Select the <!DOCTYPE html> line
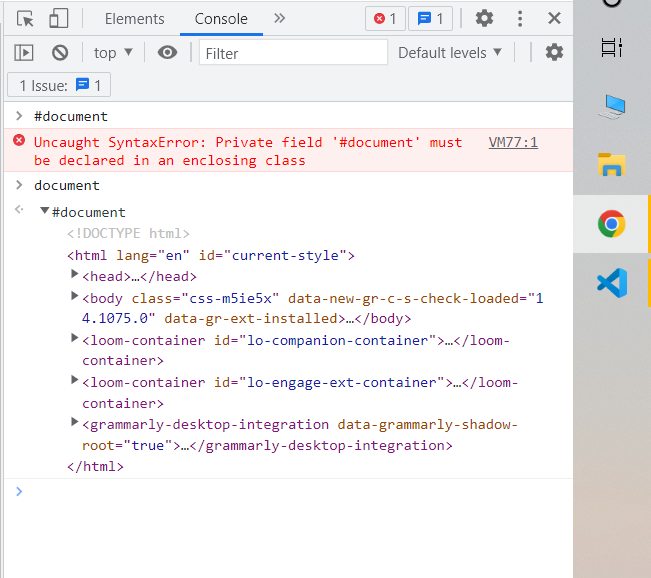The width and height of the screenshot is (651, 578). pos(128,233)
